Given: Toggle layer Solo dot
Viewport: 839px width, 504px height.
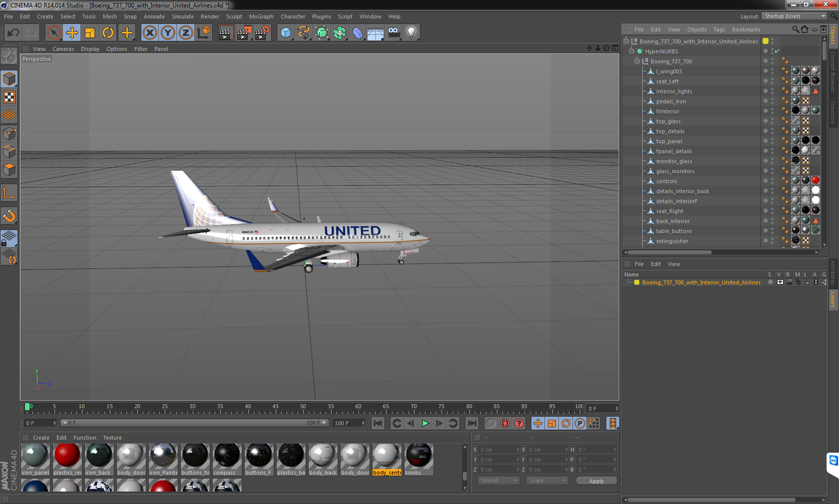Looking at the screenshot, I should (x=770, y=282).
